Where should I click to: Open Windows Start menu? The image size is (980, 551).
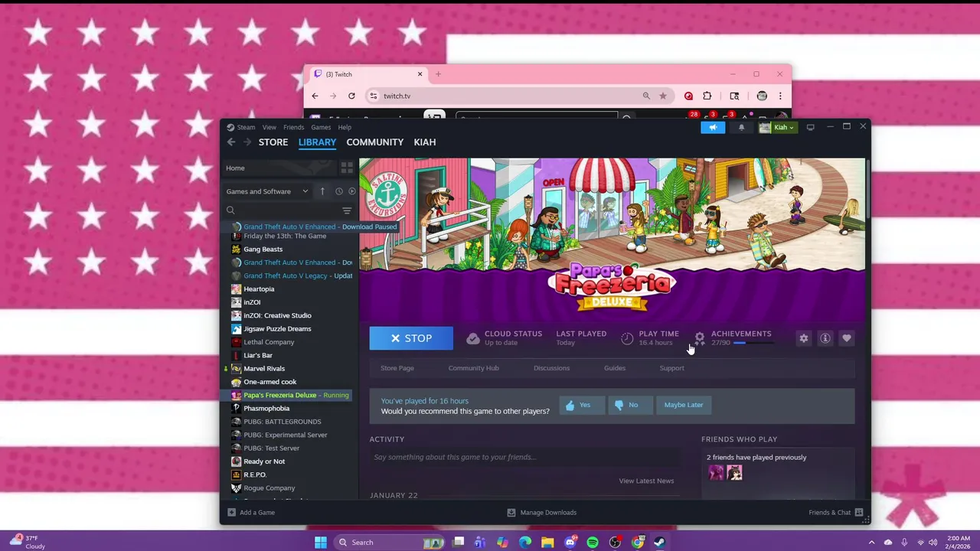[x=321, y=543]
